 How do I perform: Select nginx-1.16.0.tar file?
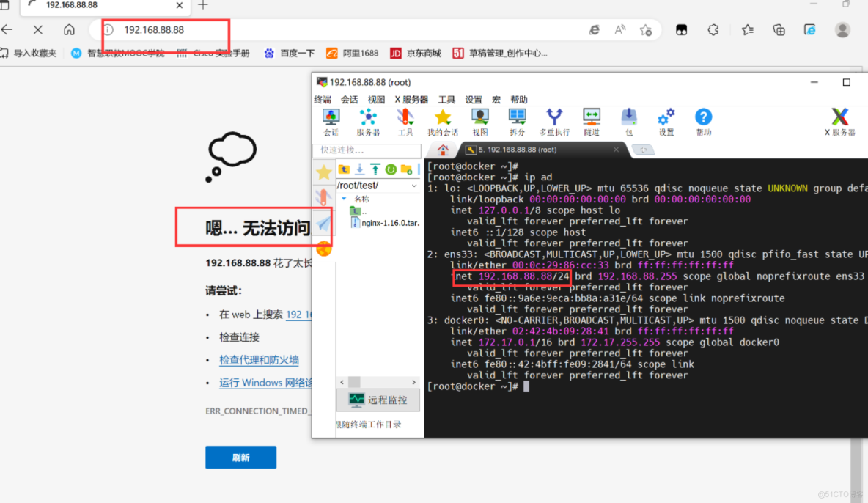click(386, 223)
